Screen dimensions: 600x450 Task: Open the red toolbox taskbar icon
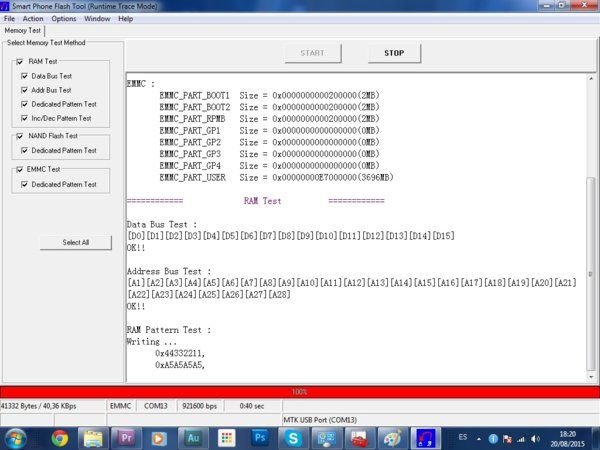point(359,438)
